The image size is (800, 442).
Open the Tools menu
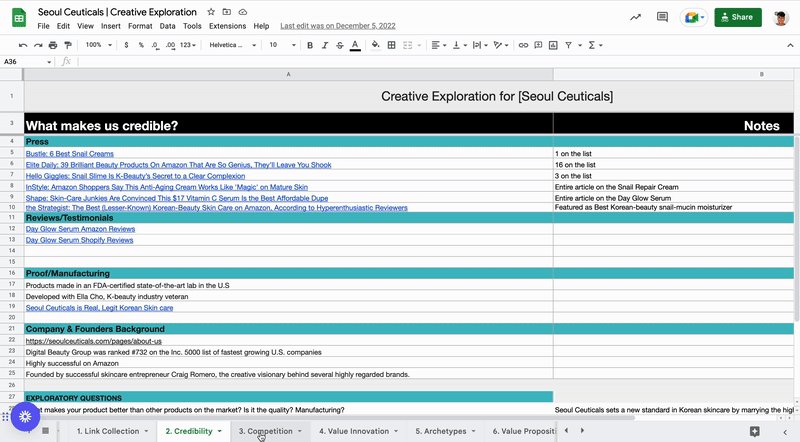point(192,26)
